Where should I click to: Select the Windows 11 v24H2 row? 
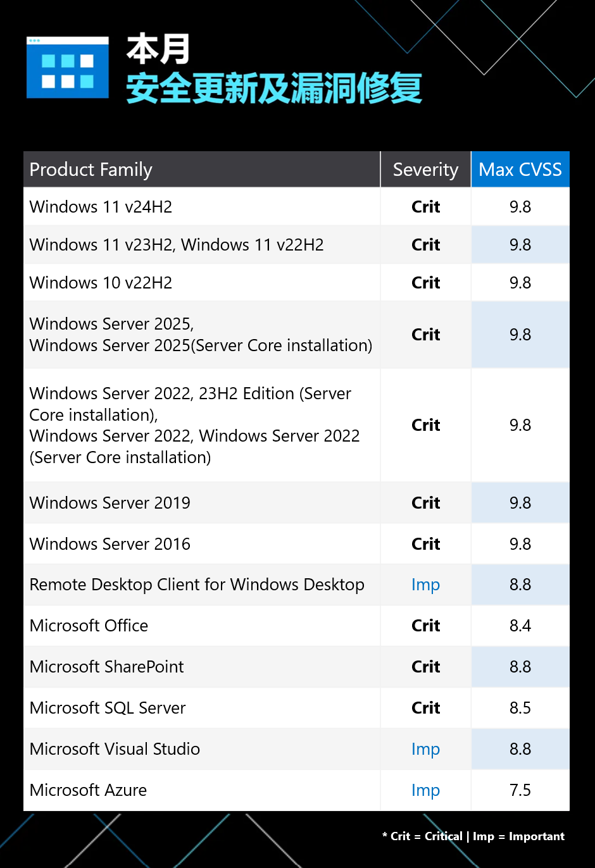point(101,207)
